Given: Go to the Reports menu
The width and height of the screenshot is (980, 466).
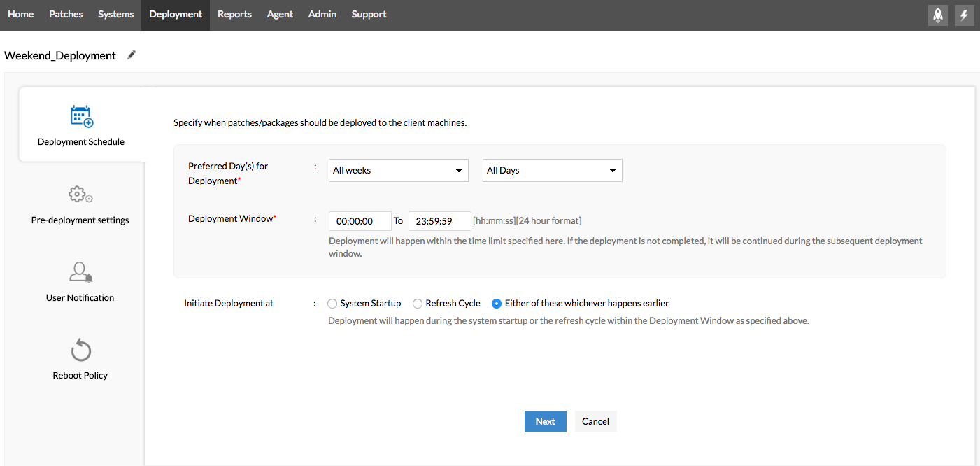Looking at the screenshot, I should point(234,15).
